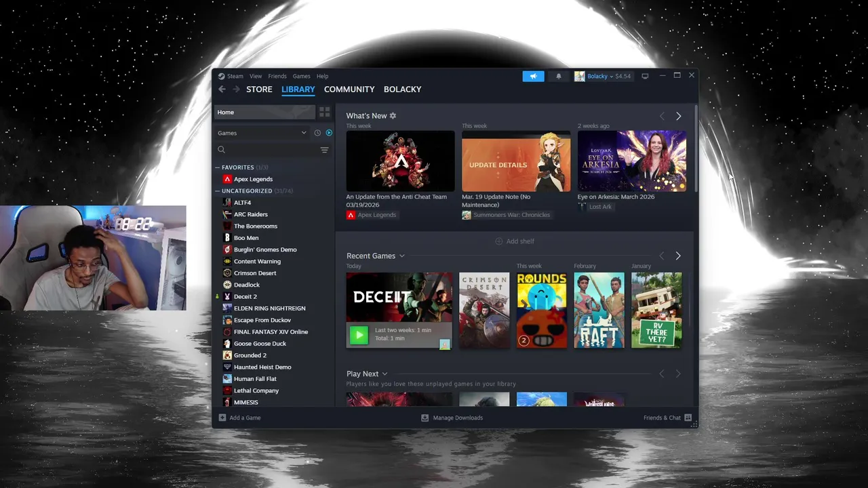Screen dimensions: 868x488
Task: Open the Steam menu
Action: coord(235,76)
